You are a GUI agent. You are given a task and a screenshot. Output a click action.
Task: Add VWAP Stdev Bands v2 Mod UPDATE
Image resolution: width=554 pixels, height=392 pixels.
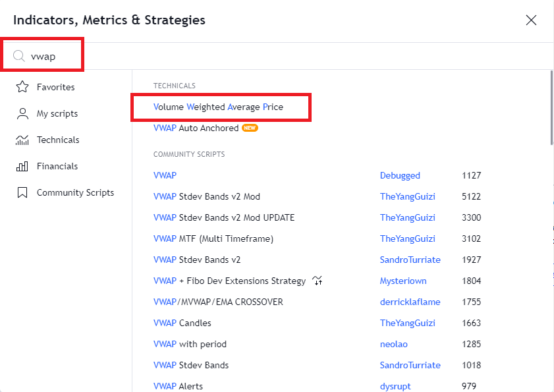pyautogui.click(x=224, y=217)
